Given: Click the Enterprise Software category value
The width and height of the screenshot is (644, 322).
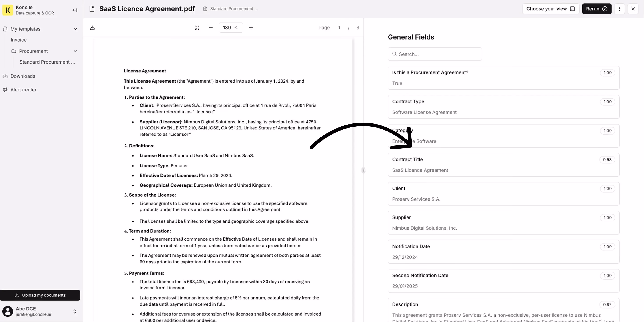Looking at the screenshot, I should click(414, 141).
